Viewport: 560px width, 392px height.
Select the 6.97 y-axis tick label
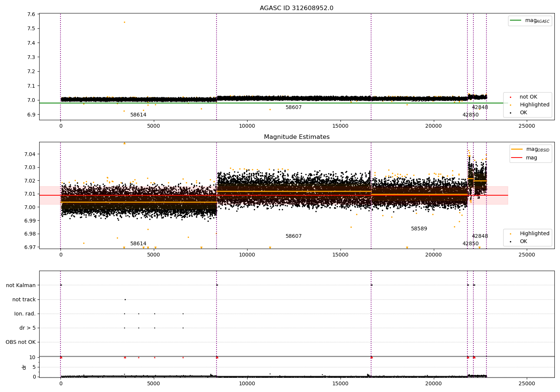coord(29,247)
